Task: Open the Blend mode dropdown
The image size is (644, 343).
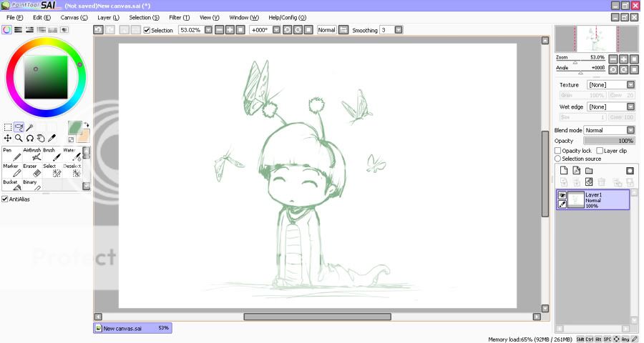Action: (x=609, y=130)
